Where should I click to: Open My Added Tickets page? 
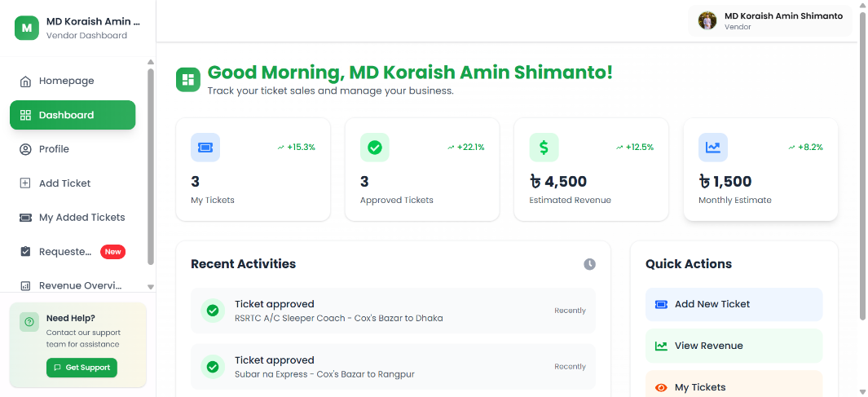tap(82, 218)
